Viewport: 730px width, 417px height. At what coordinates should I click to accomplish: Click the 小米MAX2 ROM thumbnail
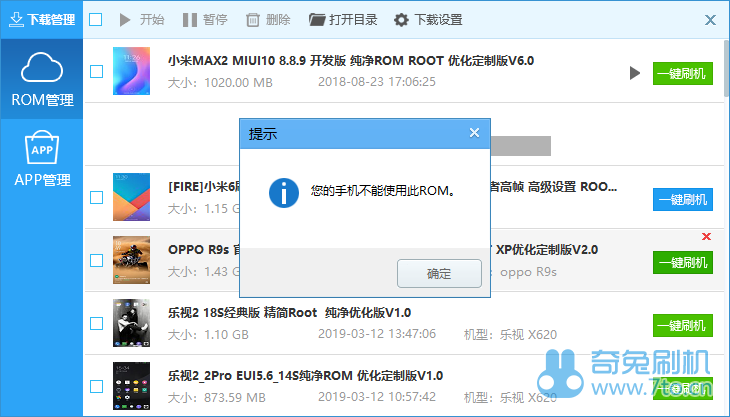[x=131, y=71]
